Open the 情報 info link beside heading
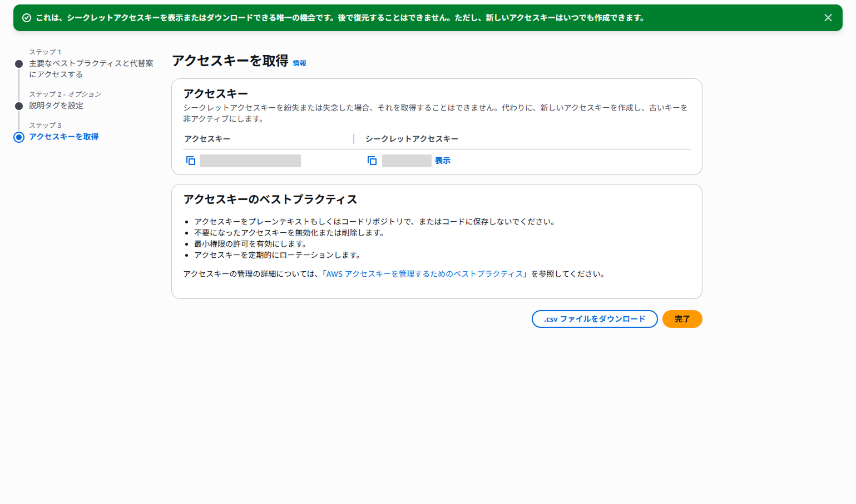The width and height of the screenshot is (856, 504). tap(299, 63)
